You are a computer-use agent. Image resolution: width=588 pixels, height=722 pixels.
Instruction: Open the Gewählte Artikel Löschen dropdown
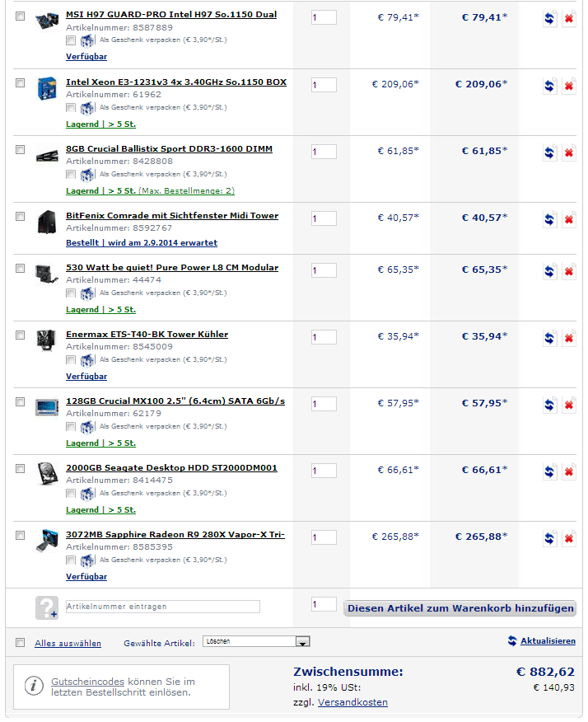pyautogui.click(x=256, y=641)
